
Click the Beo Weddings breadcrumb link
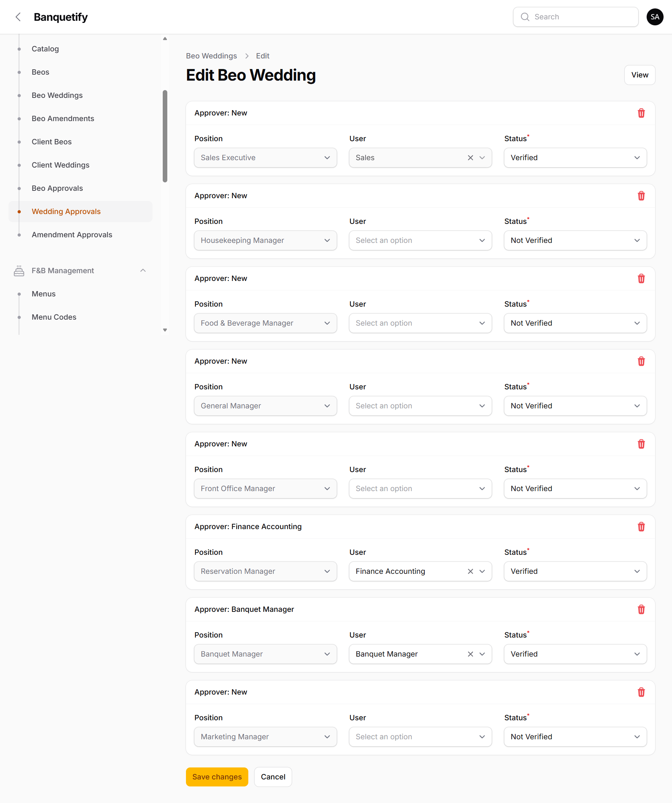click(212, 56)
